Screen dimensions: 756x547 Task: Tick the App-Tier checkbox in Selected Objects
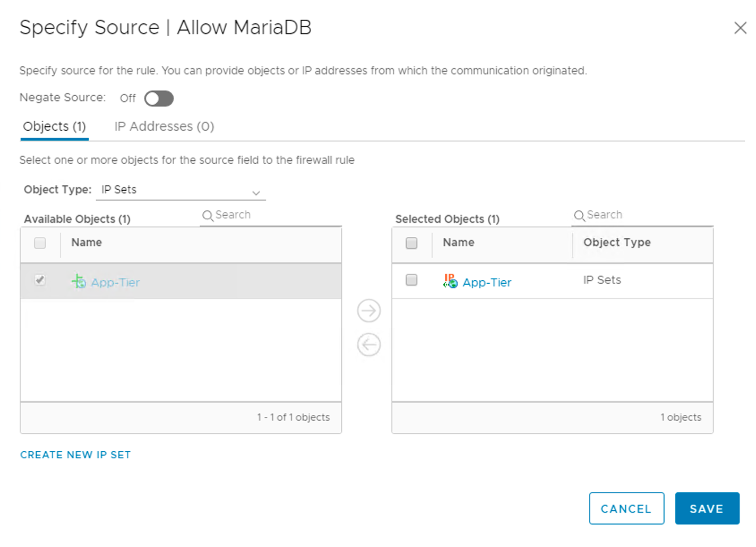(411, 280)
